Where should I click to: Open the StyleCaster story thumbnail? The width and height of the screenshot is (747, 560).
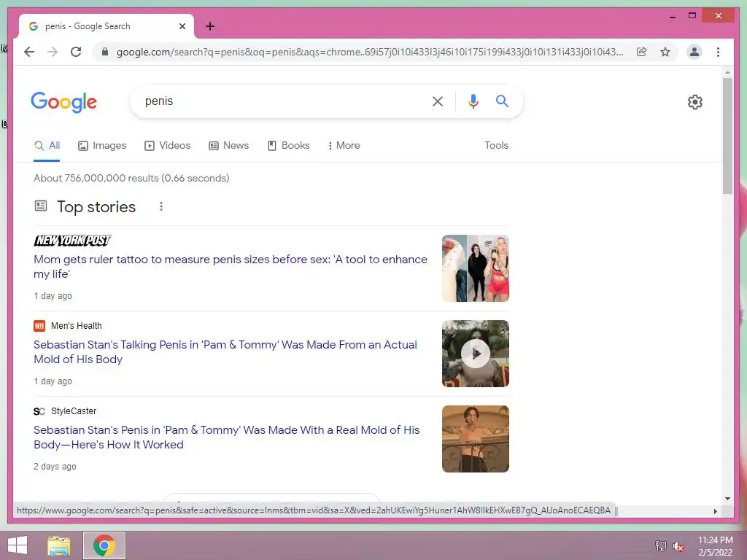tap(476, 438)
